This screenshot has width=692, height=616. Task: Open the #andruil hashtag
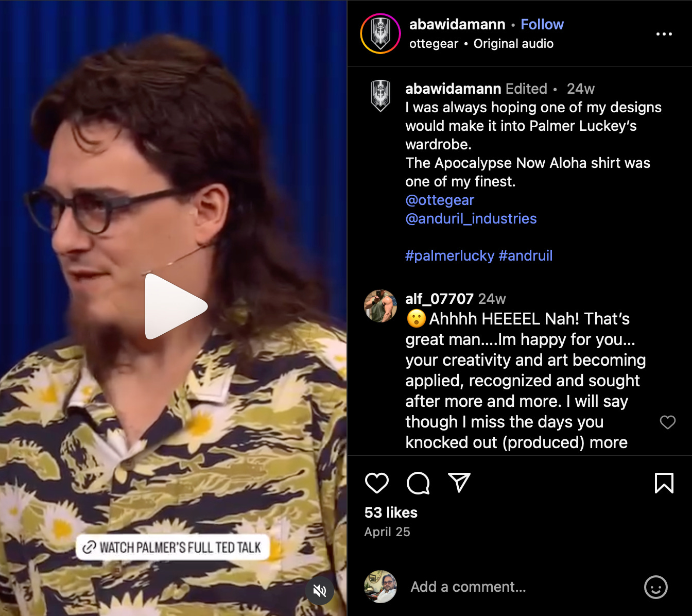pyautogui.click(x=526, y=255)
